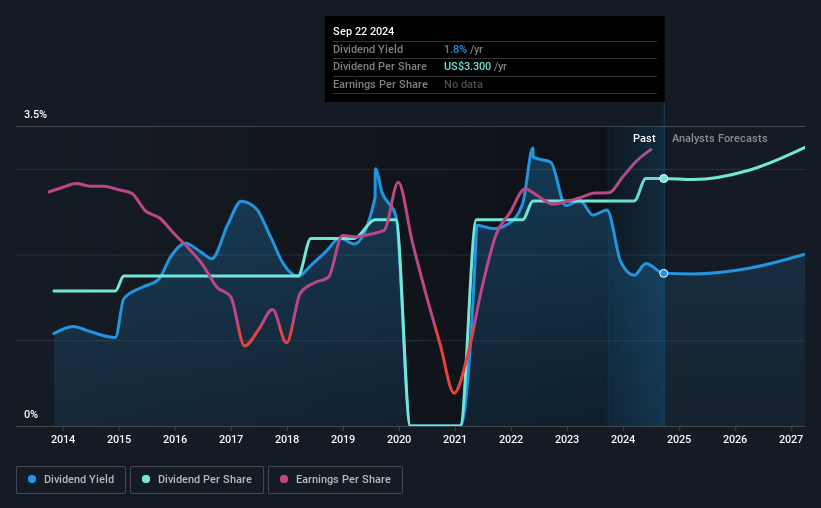This screenshot has height=508, width=821.
Task: Click the 2019 axis label
Action: tap(343, 439)
